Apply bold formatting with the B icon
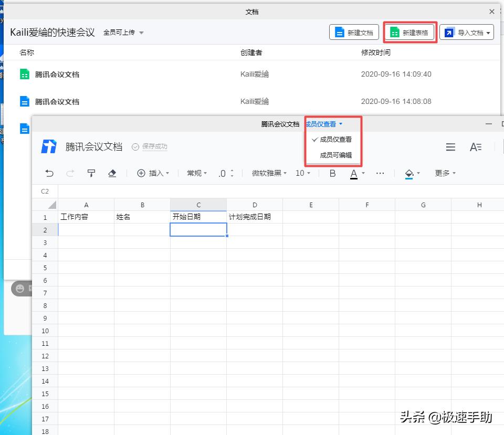This screenshot has width=504, height=435. coord(332,173)
